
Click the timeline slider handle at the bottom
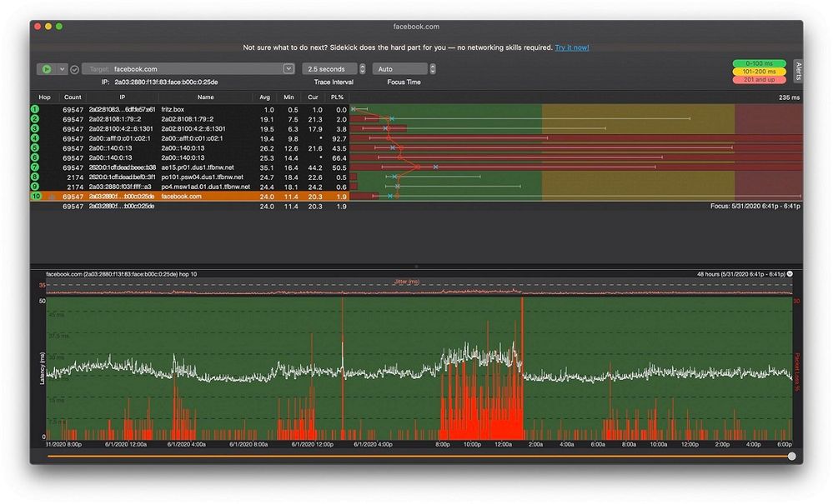791,456
